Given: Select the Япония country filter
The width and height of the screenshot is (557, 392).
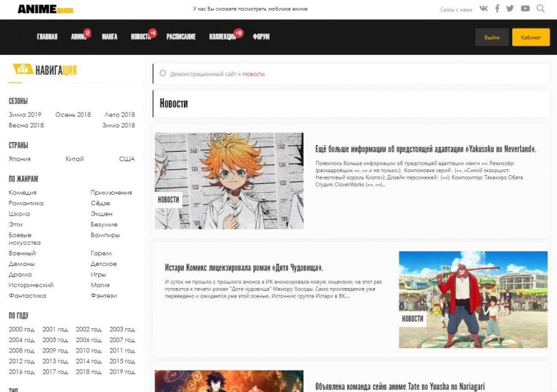Looking at the screenshot, I should (20, 159).
